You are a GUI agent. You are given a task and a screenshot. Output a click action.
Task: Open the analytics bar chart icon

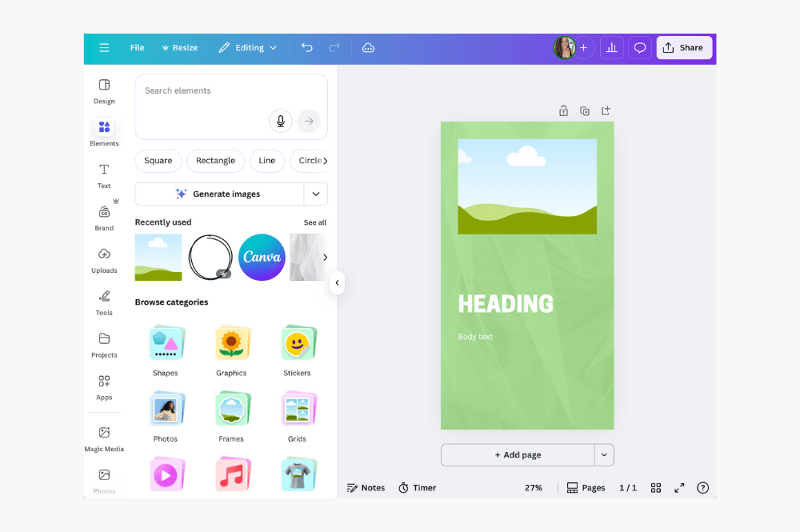(612, 48)
